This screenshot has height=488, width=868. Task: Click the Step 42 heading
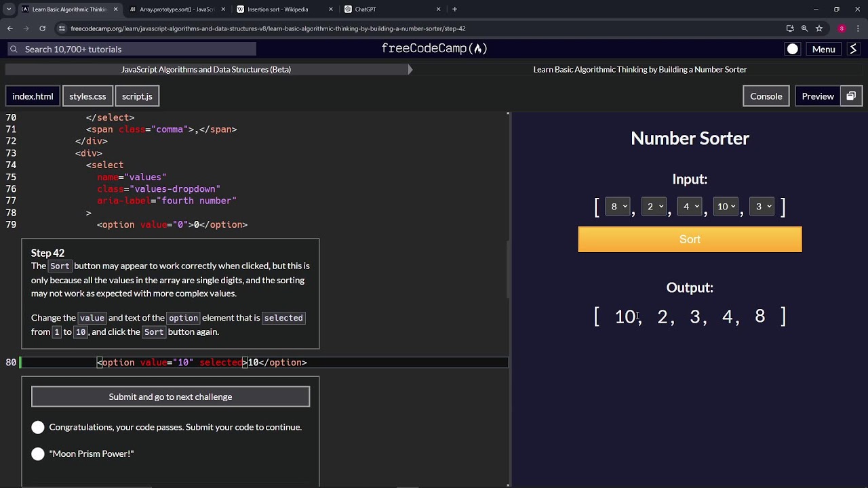pyautogui.click(x=47, y=253)
